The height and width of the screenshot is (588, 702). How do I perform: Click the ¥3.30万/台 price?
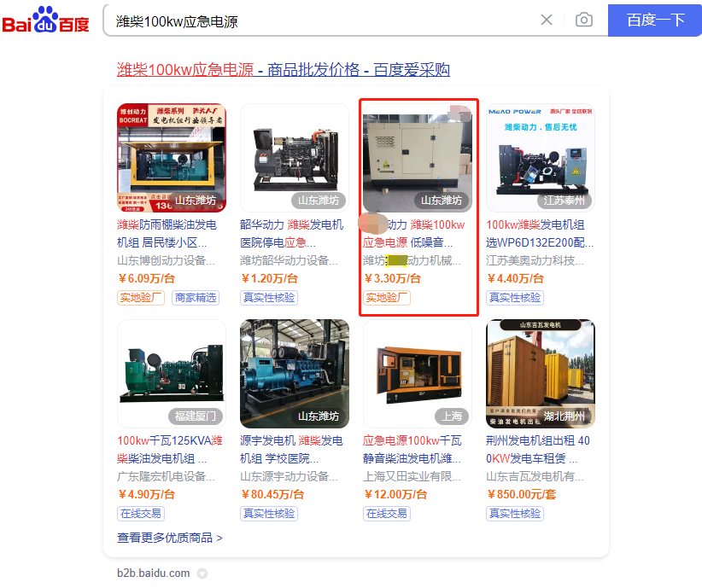[x=392, y=279]
